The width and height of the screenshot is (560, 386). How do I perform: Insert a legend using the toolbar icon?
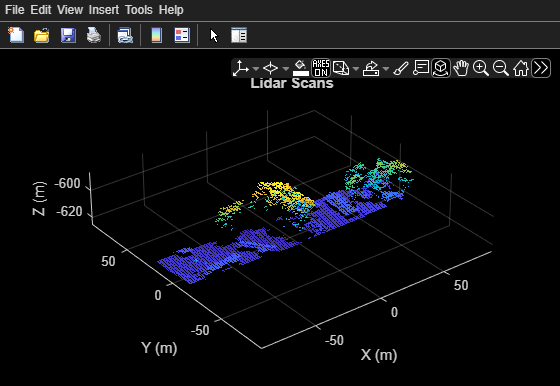[x=182, y=35]
